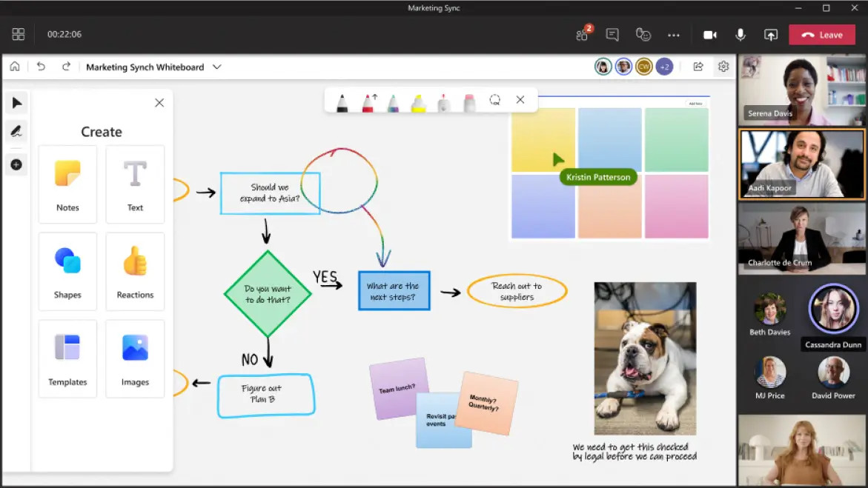
Task: Close the Create panel
Action: (x=159, y=103)
